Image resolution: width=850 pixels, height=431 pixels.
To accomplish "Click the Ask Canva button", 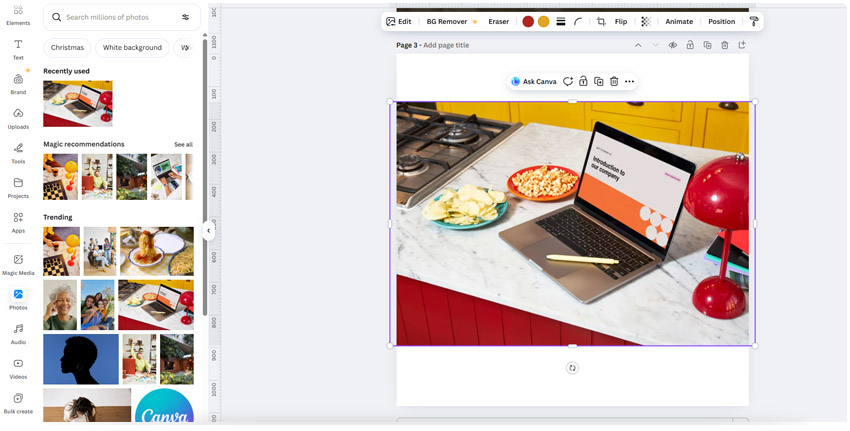I will pyautogui.click(x=534, y=82).
